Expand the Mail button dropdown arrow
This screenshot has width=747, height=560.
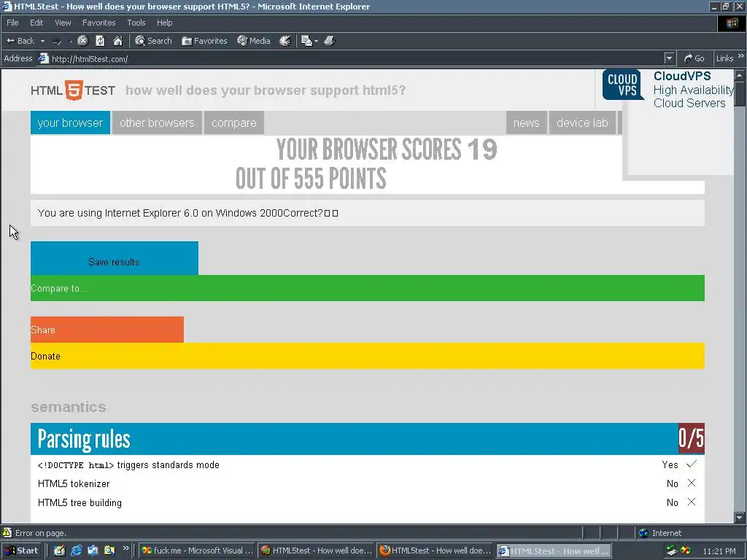316,42
